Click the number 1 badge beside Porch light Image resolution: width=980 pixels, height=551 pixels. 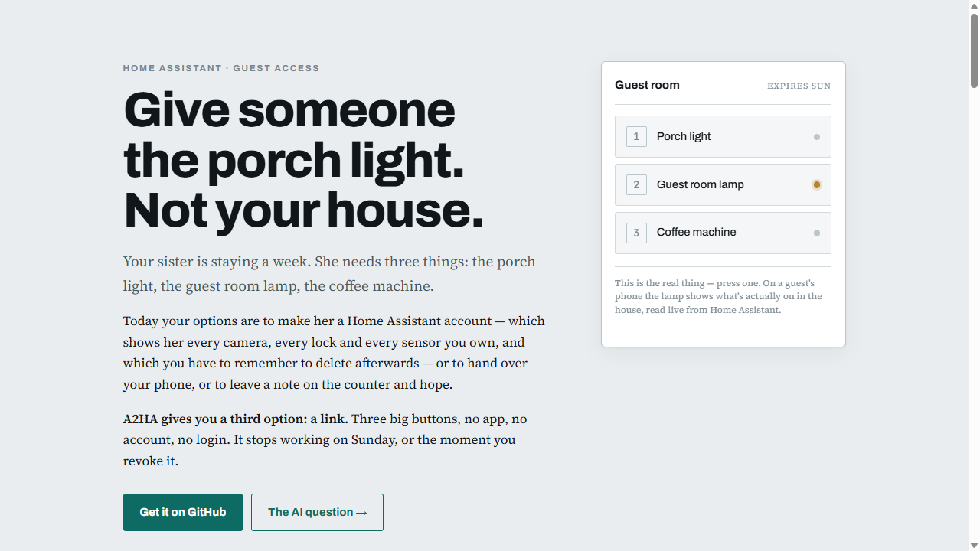(x=636, y=136)
